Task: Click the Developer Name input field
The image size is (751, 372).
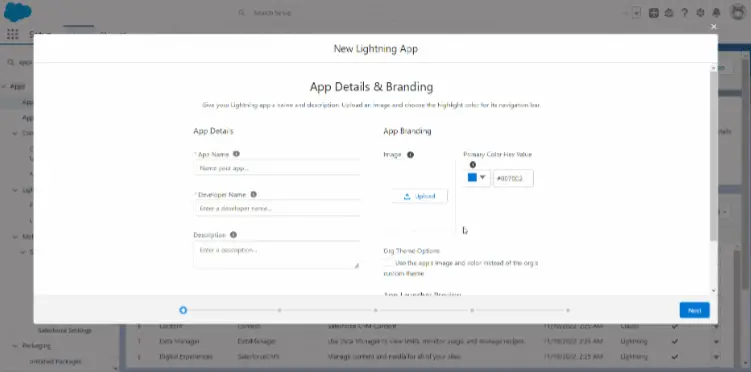Action: 277,208
